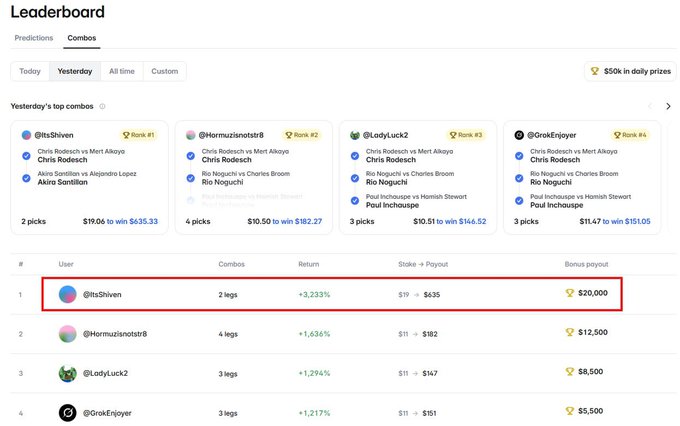This screenshot has width=680, height=426.
Task: Click the Rank #3 trophy badge
Action: tap(466, 135)
